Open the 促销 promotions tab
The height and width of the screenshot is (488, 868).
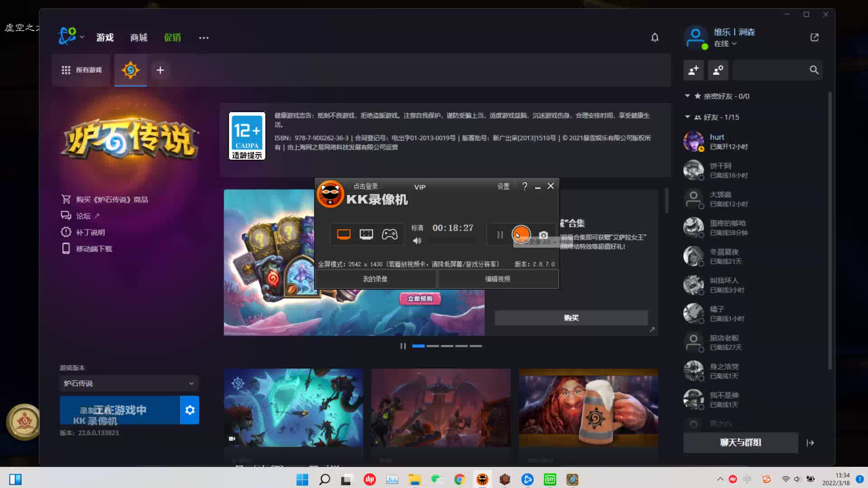click(x=172, y=38)
